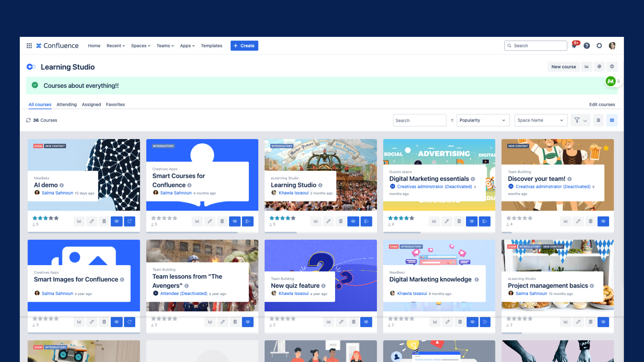Screen dimensions: 644x362
Task: Click the Edit courses link
Action: (602, 105)
